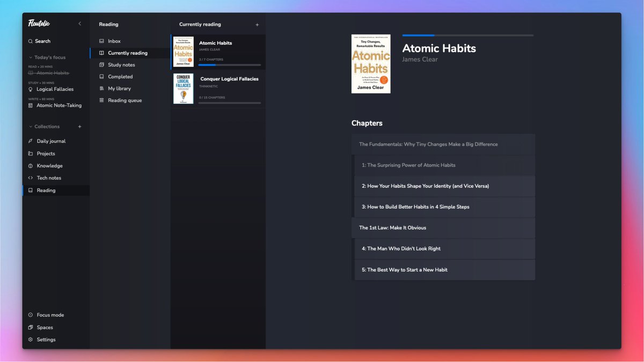This screenshot has width=644, height=362.
Task: Add a new collection with the plus icon
Action: click(x=79, y=127)
